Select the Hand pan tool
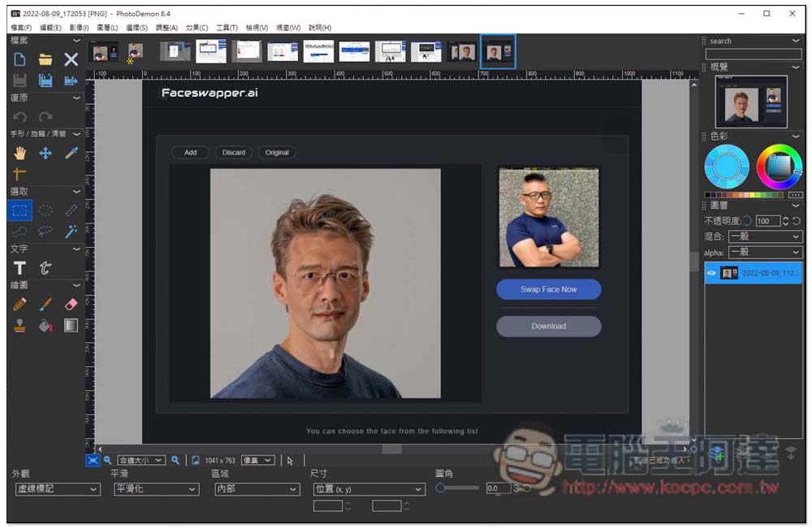The image size is (812, 529). (19, 153)
